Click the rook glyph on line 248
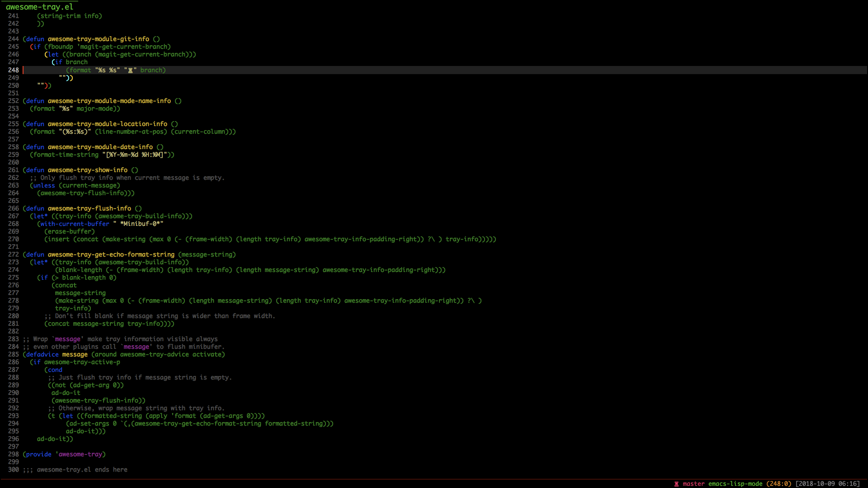868x488 pixels. point(130,70)
